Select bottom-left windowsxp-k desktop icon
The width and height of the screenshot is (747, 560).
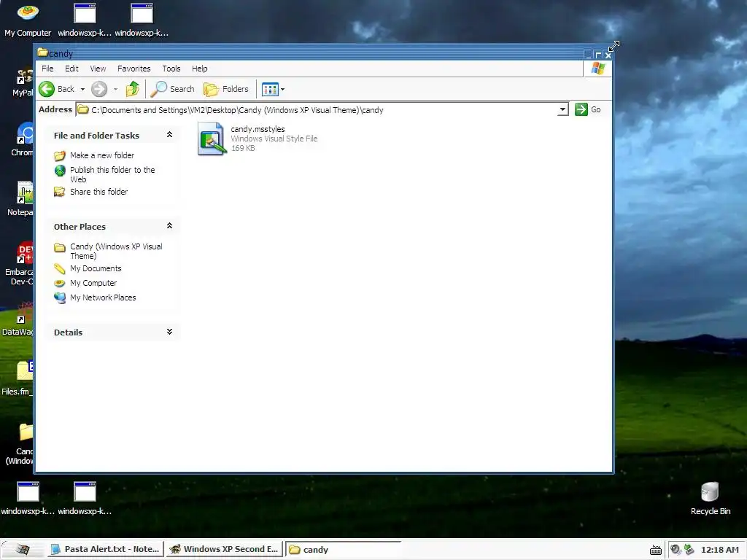coord(28,499)
